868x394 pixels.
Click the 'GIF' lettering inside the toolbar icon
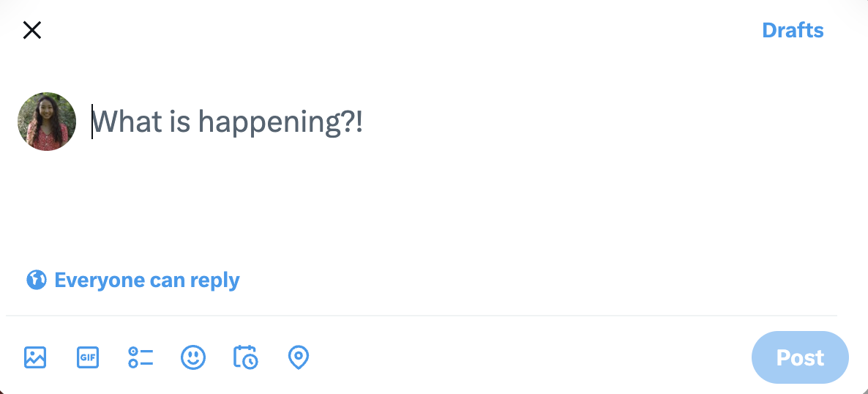click(88, 357)
